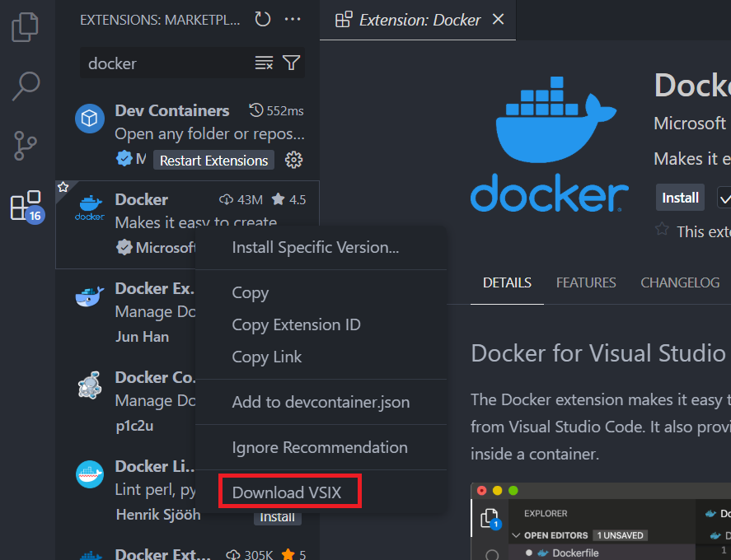This screenshot has width=731, height=560.
Task: Click the star icon next to 'This ext'
Action: 662,229
